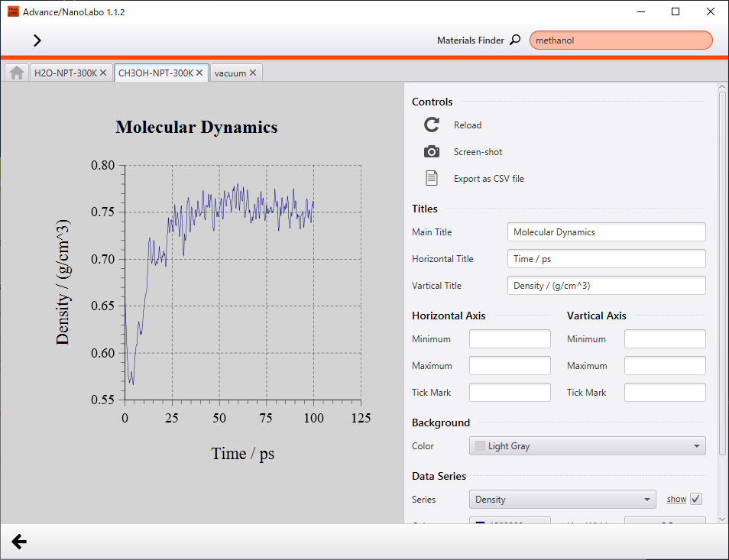Click Export as CSV file

point(488,179)
